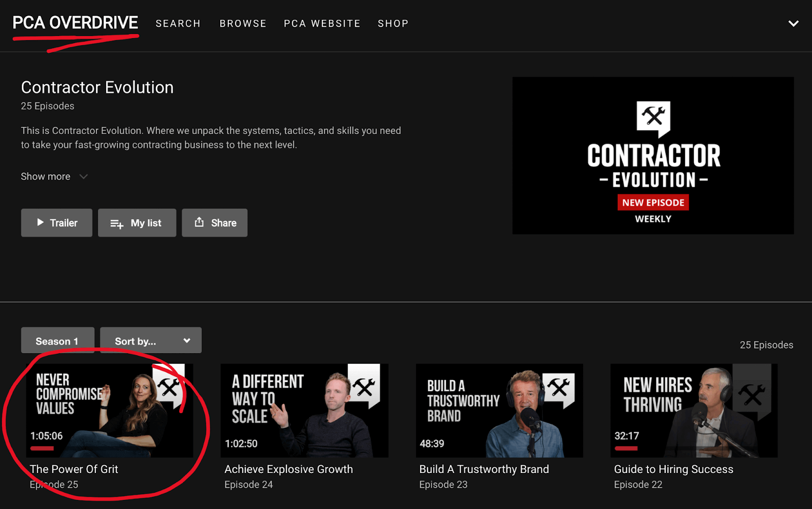Click the play triangle icon in Trailer
This screenshot has width=812, height=509.
pyautogui.click(x=40, y=222)
